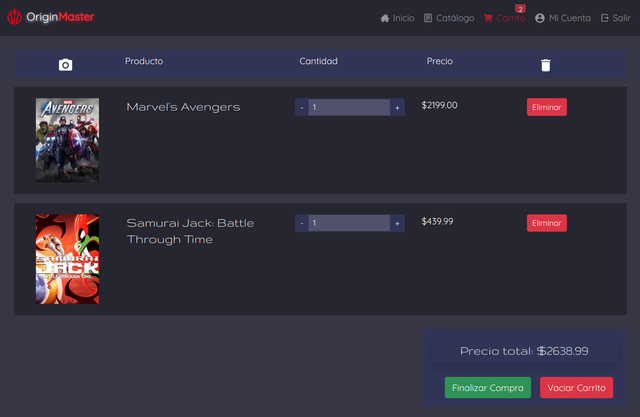640x417 pixels.
Task: Click Vaciar Carrito button
Action: tap(576, 387)
